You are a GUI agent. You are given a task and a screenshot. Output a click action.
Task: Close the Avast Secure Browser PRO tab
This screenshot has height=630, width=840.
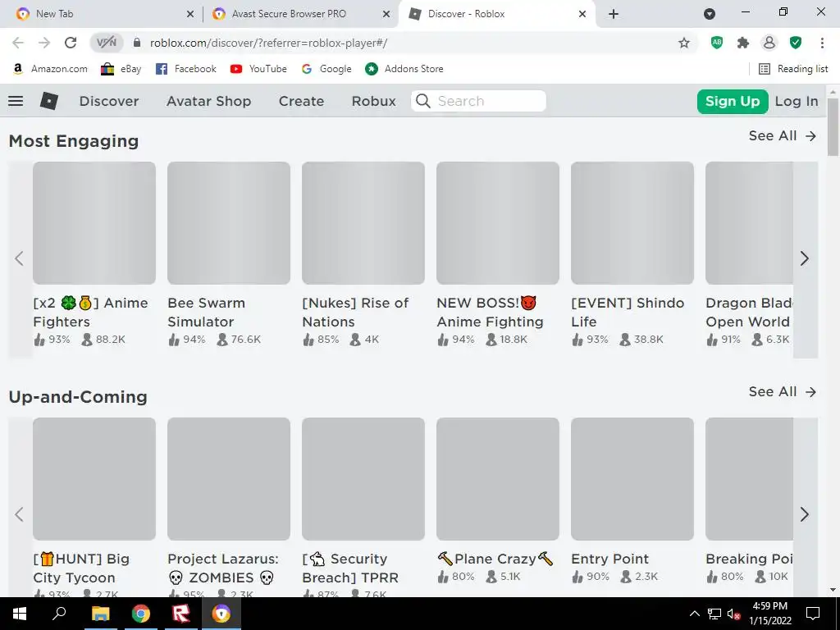pos(386,14)
